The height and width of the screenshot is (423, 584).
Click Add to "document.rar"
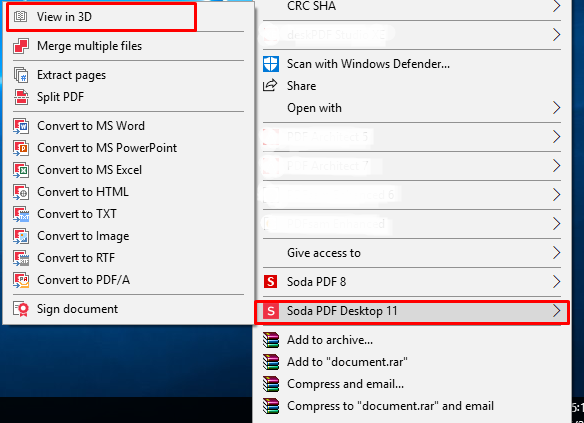click(x=412, y=362)
